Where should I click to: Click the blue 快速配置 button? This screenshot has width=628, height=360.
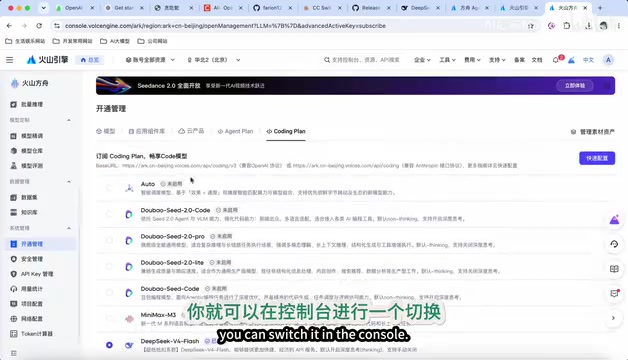[597, 158]
